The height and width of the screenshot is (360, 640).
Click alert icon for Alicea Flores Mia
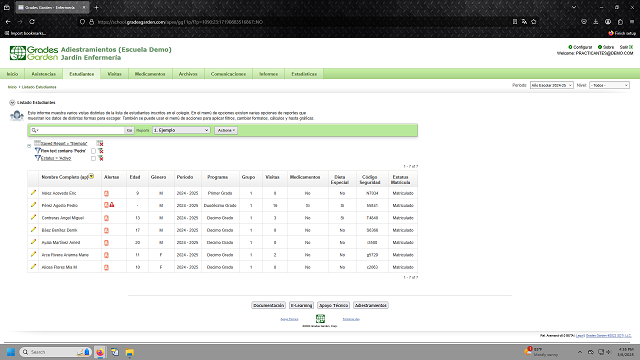click(106, 267)
